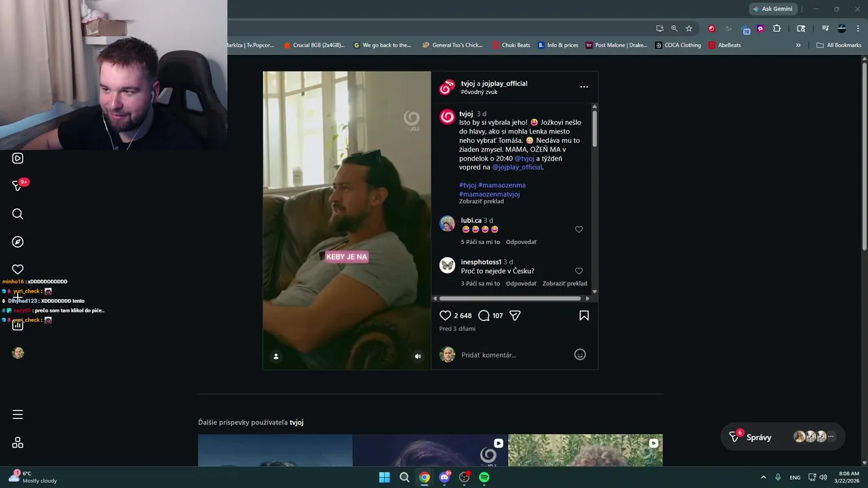This screenshot has height=488, width=868.
Task: Open the first thumbnail under Ďalšie príspevky
Action: (x=275, y=451)
